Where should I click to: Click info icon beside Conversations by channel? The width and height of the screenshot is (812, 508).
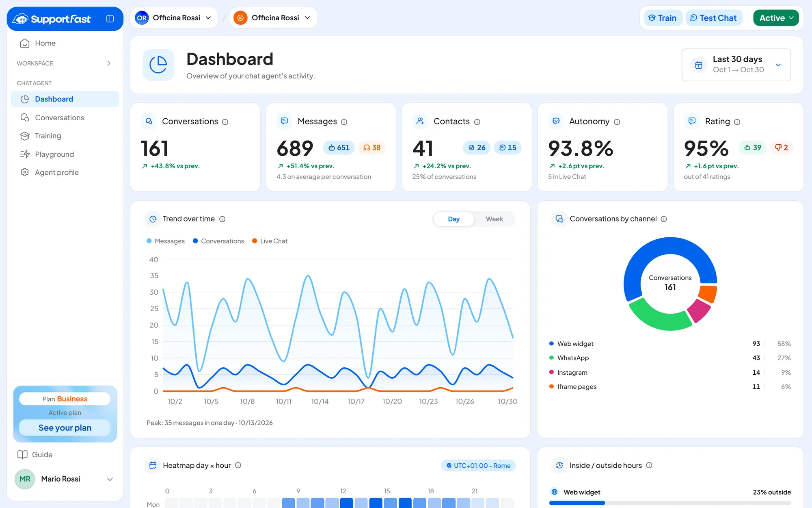click(x=664, y=219)
